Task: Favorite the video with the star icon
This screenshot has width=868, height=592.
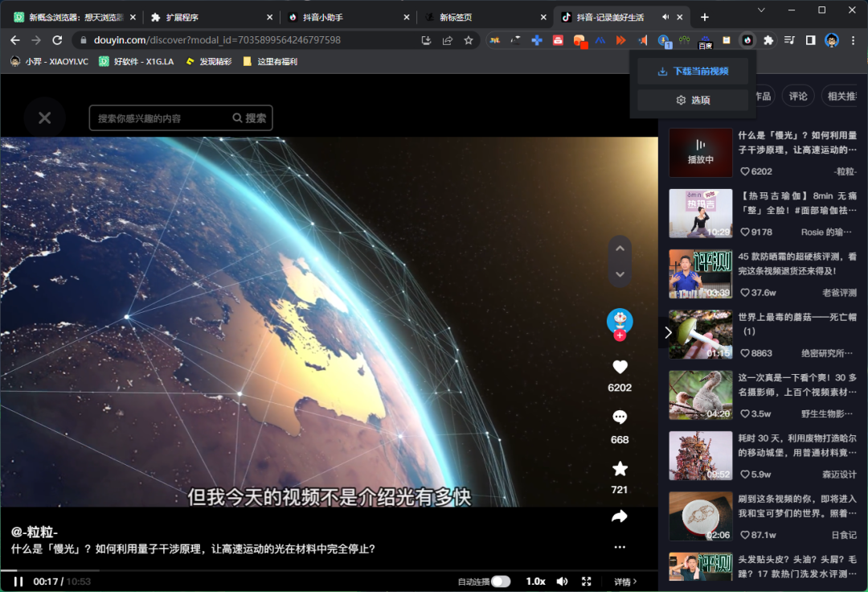Action: [x=620, y=469]
